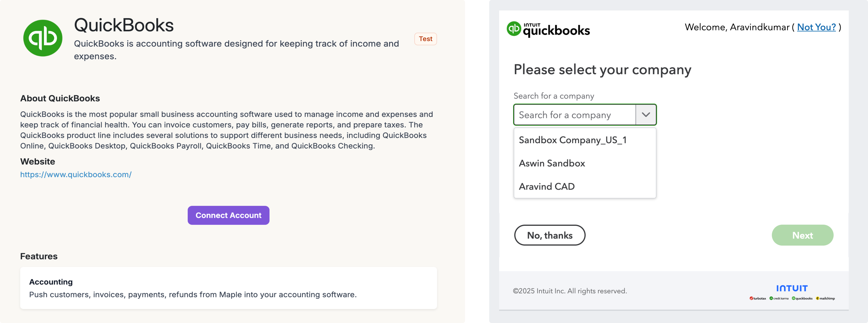
Task: Click the small QuickBooks footer icon
Action: [794, 298]
